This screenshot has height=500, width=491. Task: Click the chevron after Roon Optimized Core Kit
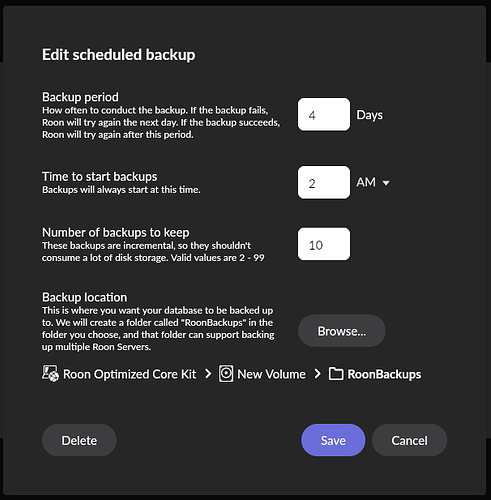208,374
